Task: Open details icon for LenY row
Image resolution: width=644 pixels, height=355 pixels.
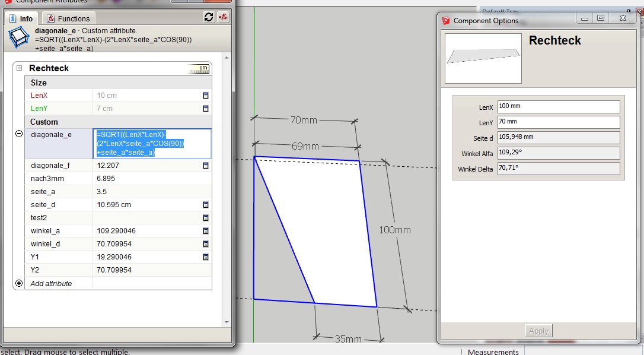Action: point(206,109)
